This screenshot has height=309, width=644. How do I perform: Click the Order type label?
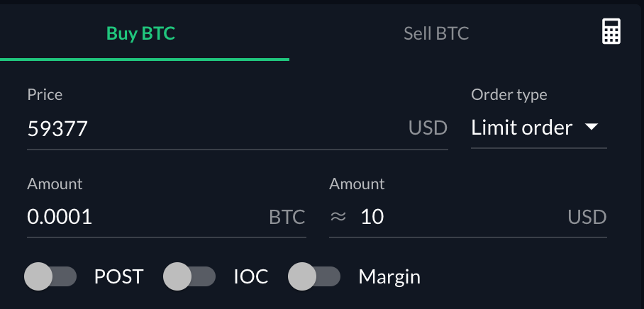click(509, 95)
